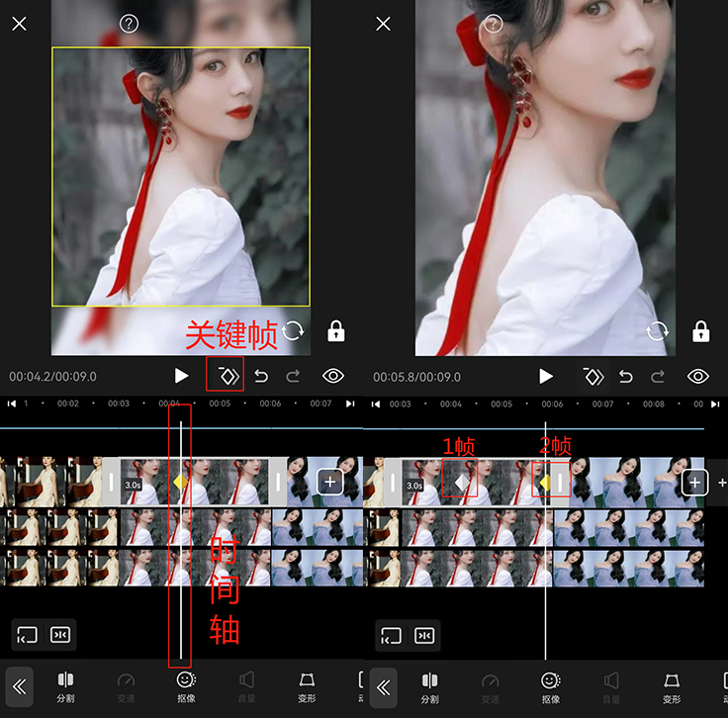Add clip with plus button, left timeline
Screen dimensions: 728x718
tap(330, 482)
